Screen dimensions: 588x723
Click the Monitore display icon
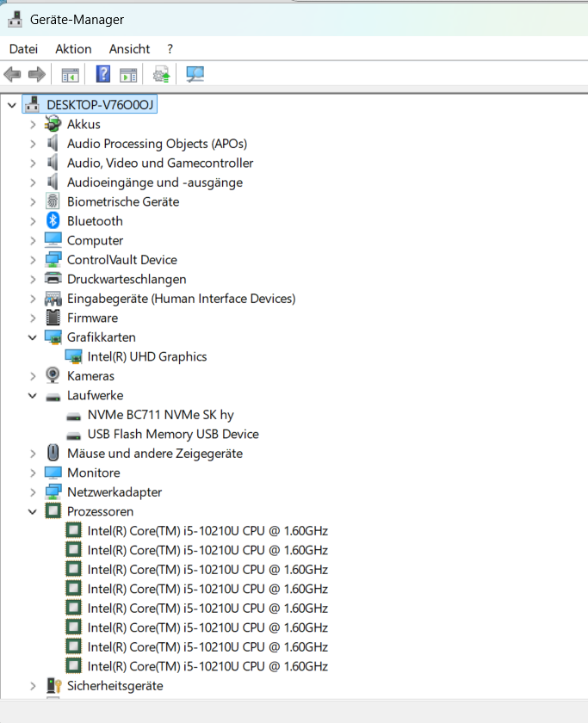[53, 473]
